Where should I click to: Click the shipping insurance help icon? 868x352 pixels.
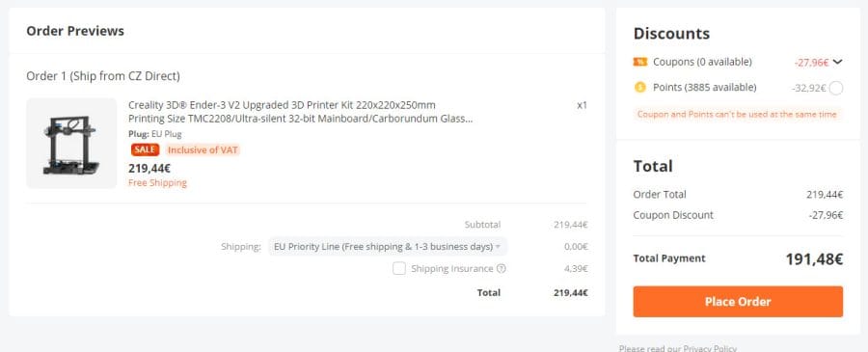click(x=501, y=269)
